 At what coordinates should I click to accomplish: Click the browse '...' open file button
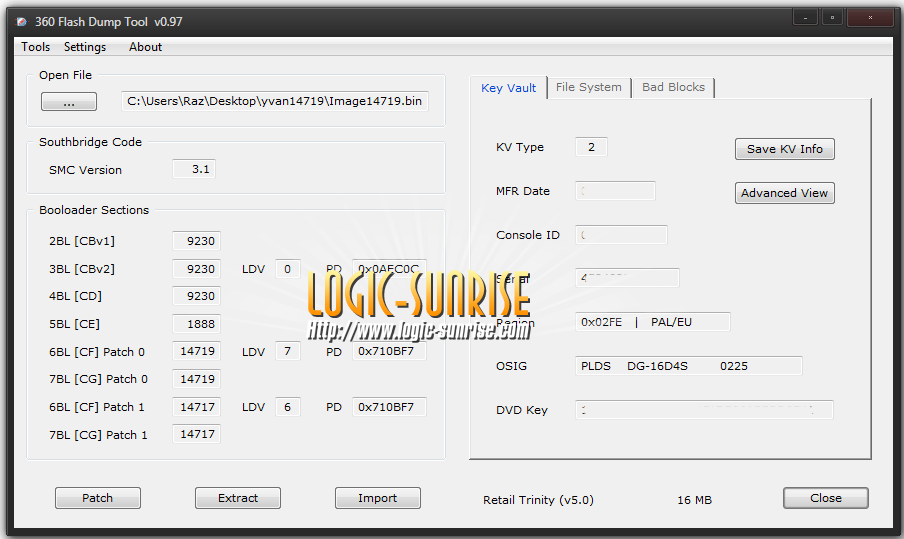(x=69, y=102)
